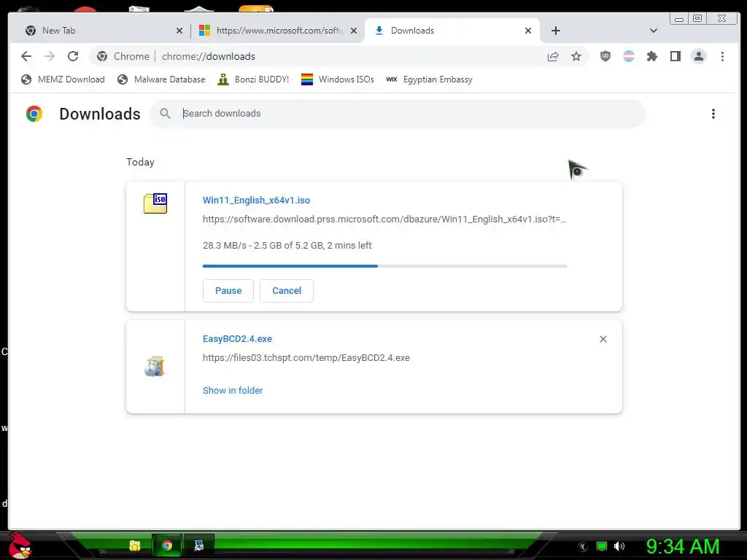Click the EasyBCD installer file icon
The width and height of the screenshot is (747, 560).
click(x=155, y=366)
